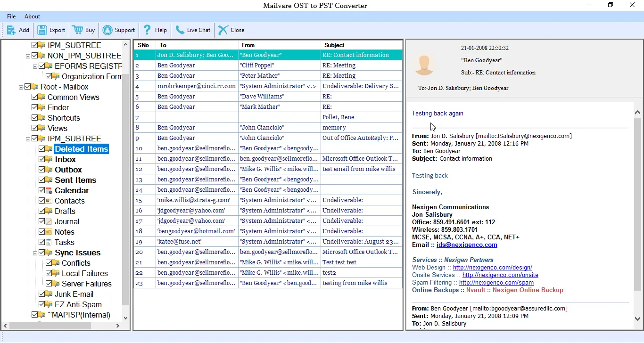
Task: Toggle the NON_IPM_SUBTREE checkbox
Action: coord(35,56)
